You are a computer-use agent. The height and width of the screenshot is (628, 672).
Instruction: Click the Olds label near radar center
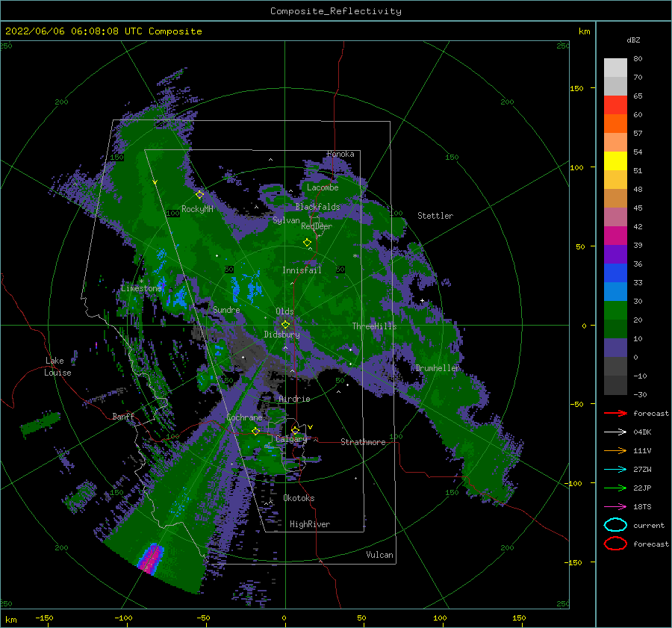(284, 311)
